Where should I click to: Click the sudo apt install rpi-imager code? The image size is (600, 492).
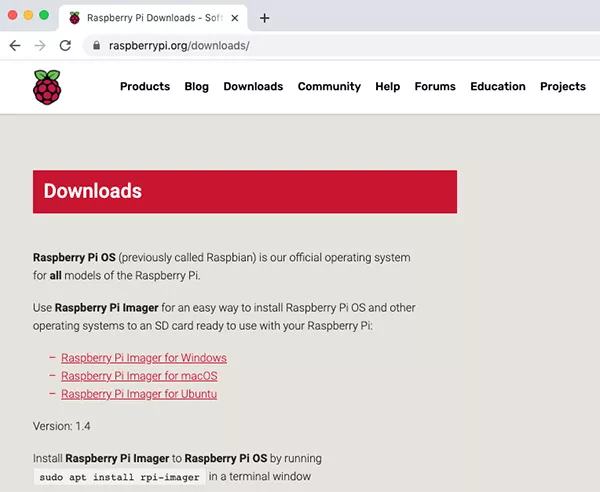(119, 478)
